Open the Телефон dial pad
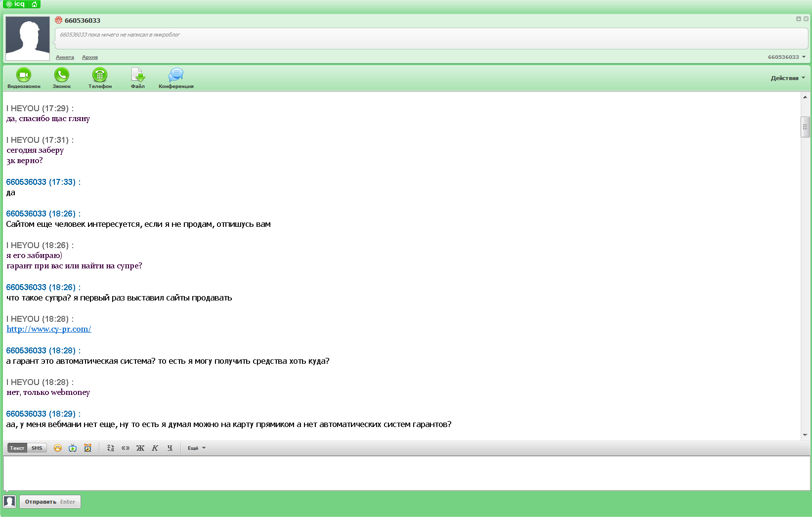812x517 pixels. pyautogui.click(x=100, y=78)
